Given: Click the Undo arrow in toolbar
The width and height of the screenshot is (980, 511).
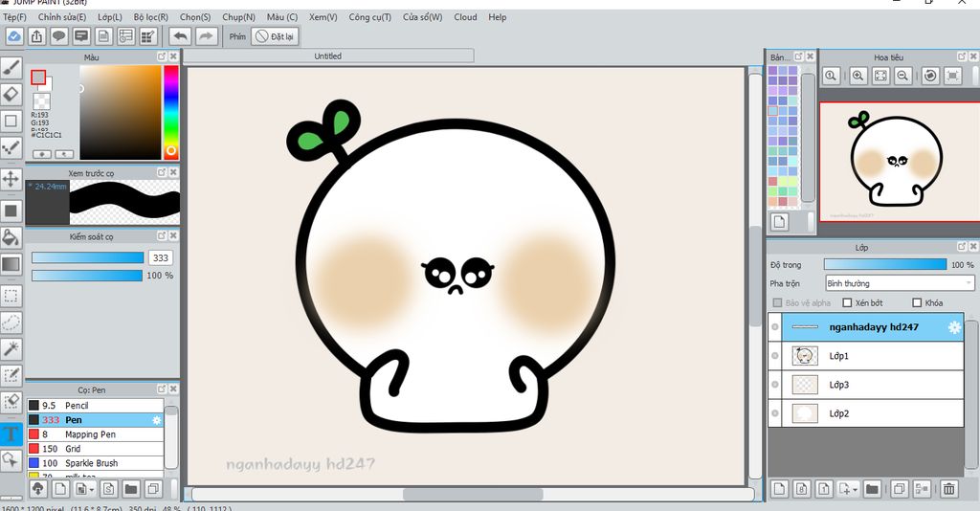Looking at the screenshot, I should pos(179,36).
